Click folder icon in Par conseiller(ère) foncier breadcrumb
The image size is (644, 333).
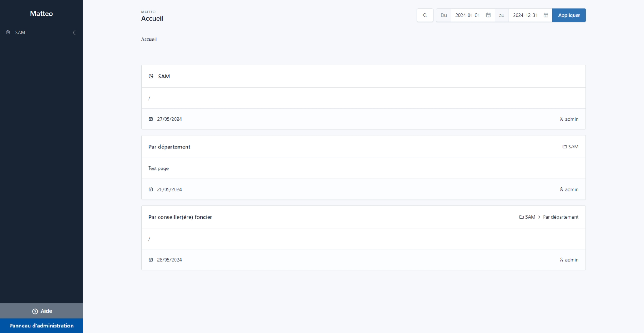(521, 217)
